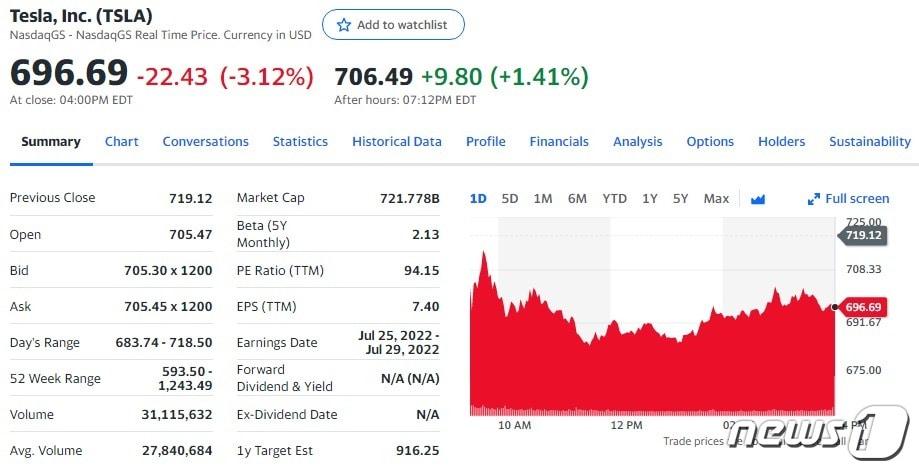Image resolution: width=919 pixels, height=472 pixels.
Task: Click the Full screen expand arrows icon
Action: (x=813, y=199)
